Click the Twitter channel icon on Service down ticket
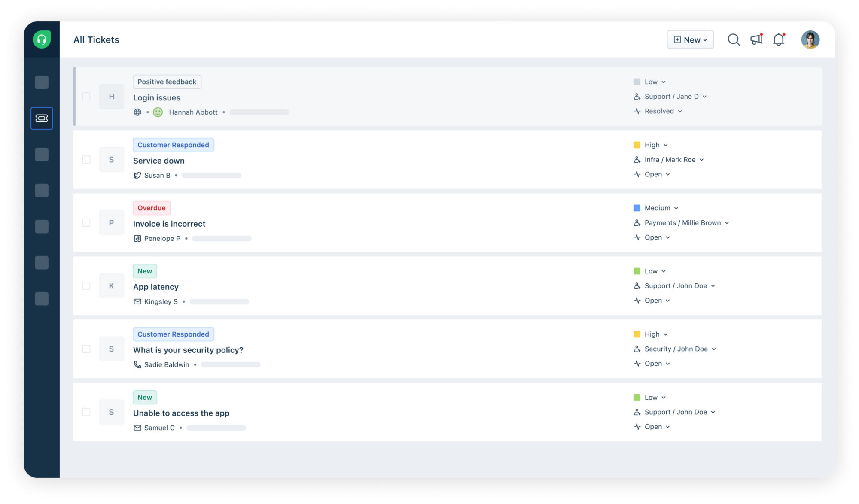This screenshot has width=859, height=504. pyautogui.click(x=137, y=175)
